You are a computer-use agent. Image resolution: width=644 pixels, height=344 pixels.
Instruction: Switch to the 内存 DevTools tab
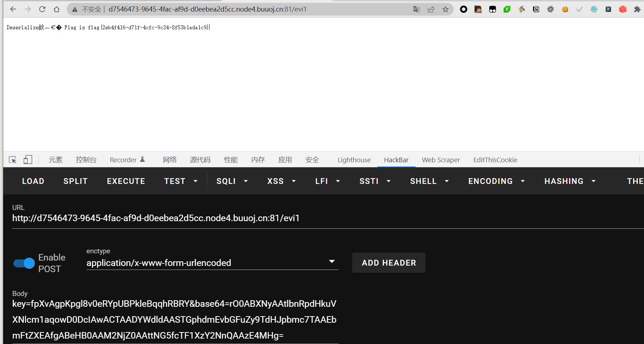[x=258, y=160]
